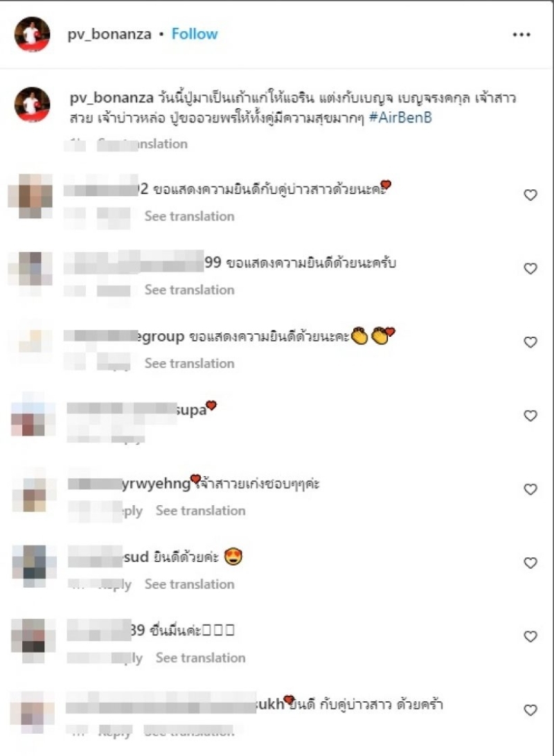See translation of the first comment
Image resolution: width=554 pixels, height=756 pixels.
(x=189, y=216)
